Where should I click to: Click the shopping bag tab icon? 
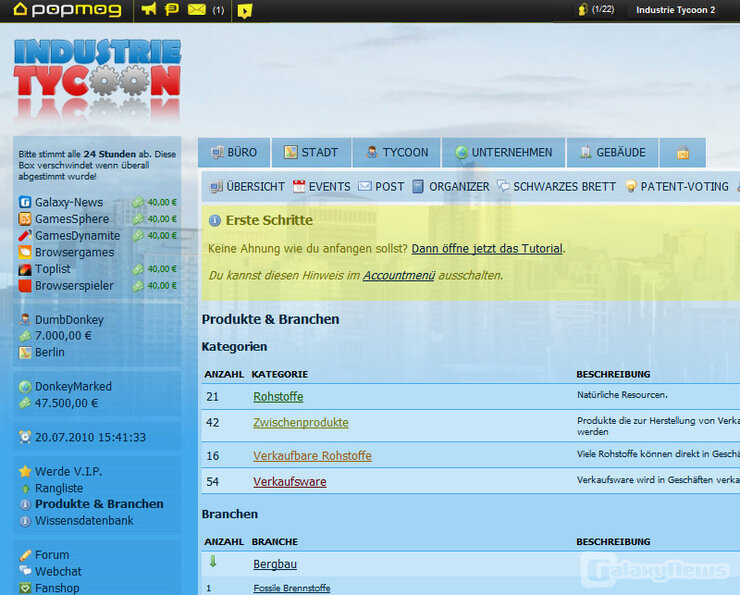pos(682,152)
